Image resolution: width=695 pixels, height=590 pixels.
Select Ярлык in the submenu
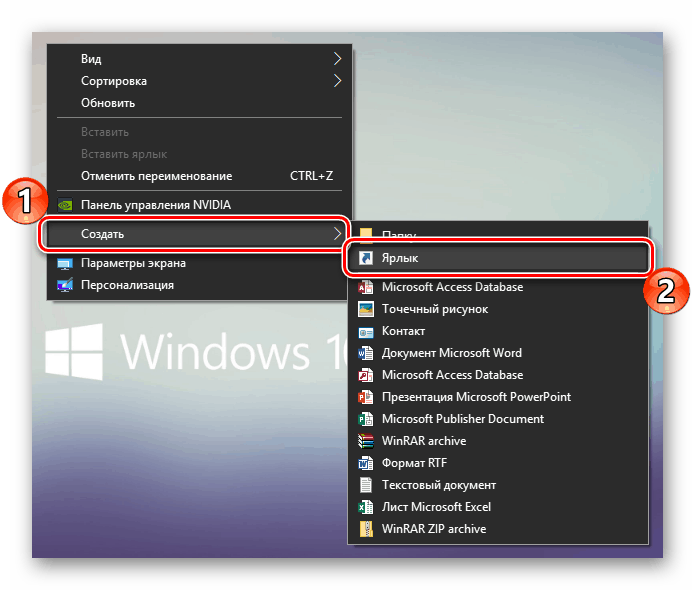click(498, 258)
